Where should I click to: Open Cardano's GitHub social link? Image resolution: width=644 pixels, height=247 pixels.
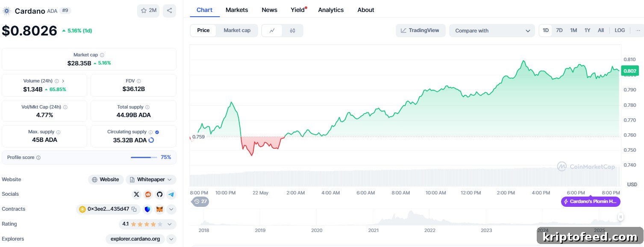coord(159,194)
